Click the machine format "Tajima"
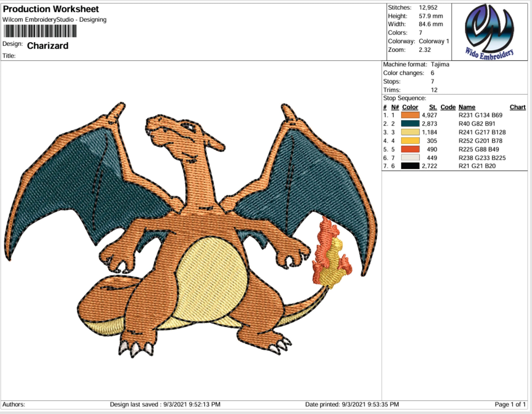The height and width of the screenshot is (414, 532). [x=440, y=64]
